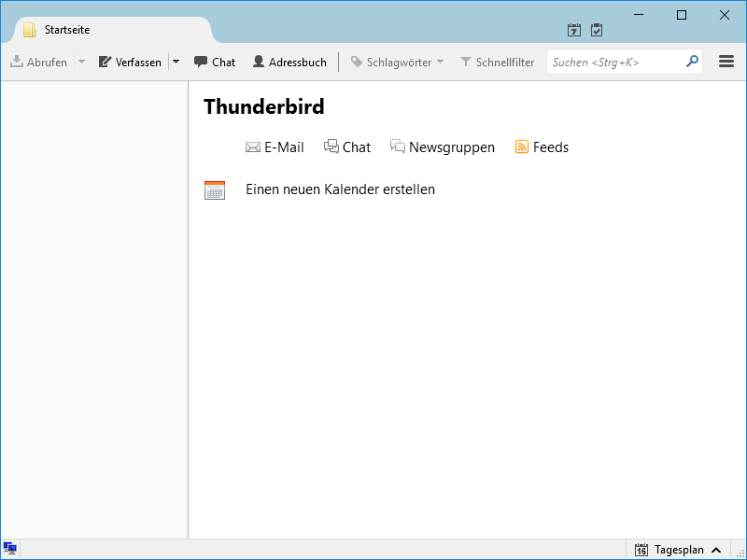This screenshot has height=560, width=747.
Task: Toggle the Tagesplan today pane
Action: 678,550
